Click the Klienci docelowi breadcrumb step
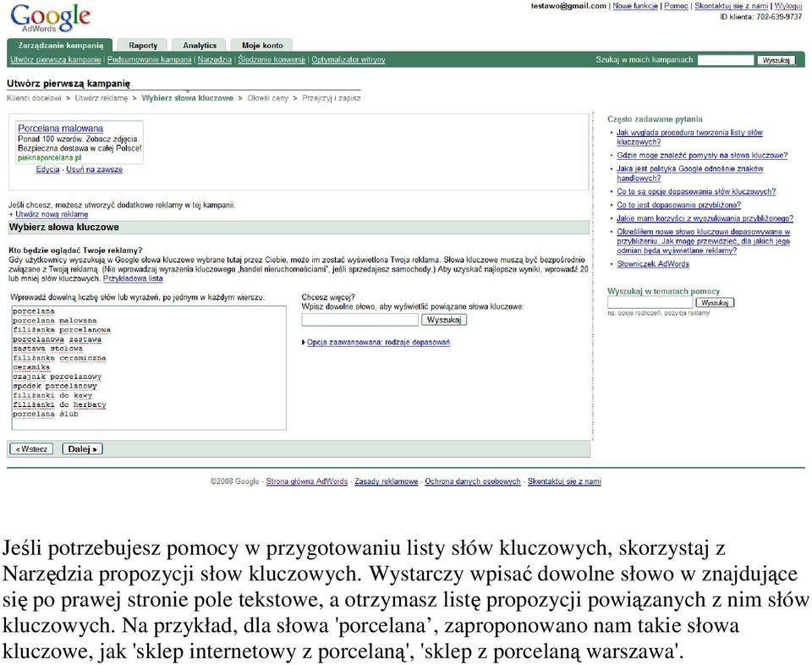This screenshot has height=665, width=812. (x=34, y=98)
